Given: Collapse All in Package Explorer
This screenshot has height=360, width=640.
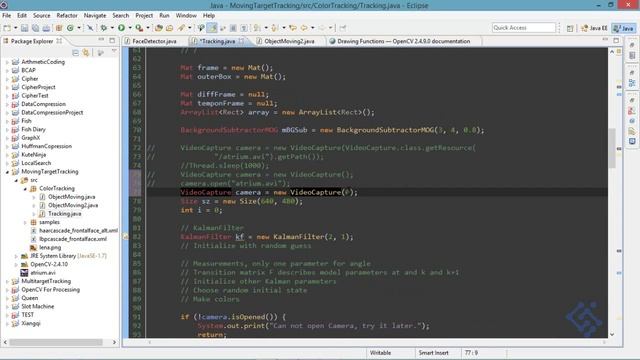Looking at the screenshot, I should coord(76,52).
